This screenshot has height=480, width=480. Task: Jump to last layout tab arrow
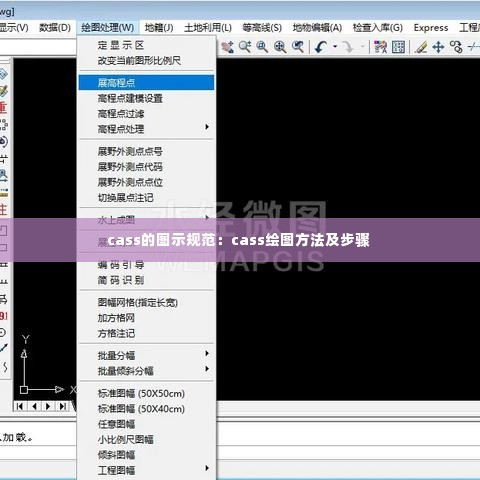tap(62, 406)
